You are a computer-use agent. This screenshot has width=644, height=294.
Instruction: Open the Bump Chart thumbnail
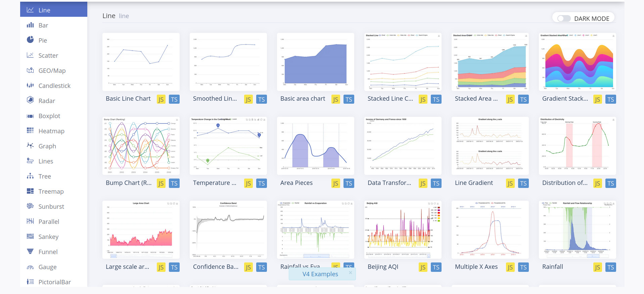pyautogui.click(x=141, y=146)
